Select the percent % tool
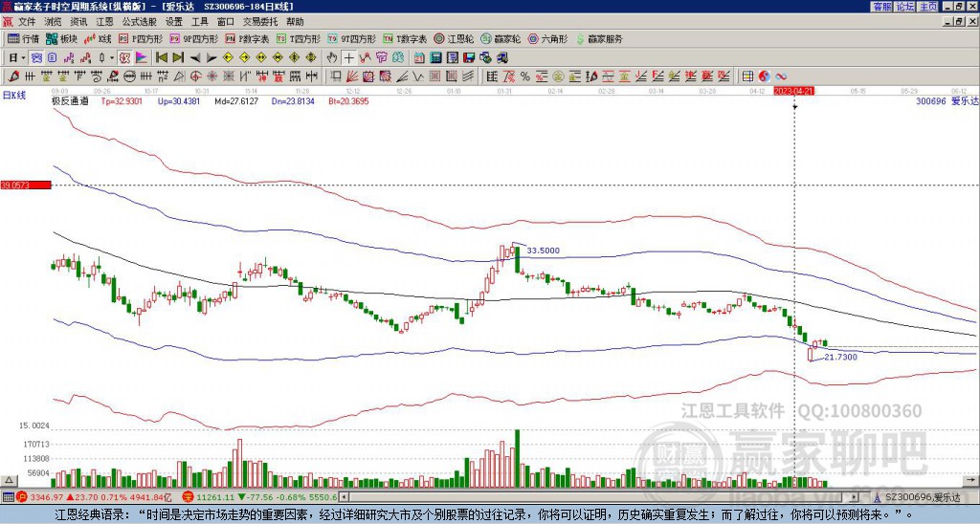Screen dimensions: 980x524 (525, 76)
